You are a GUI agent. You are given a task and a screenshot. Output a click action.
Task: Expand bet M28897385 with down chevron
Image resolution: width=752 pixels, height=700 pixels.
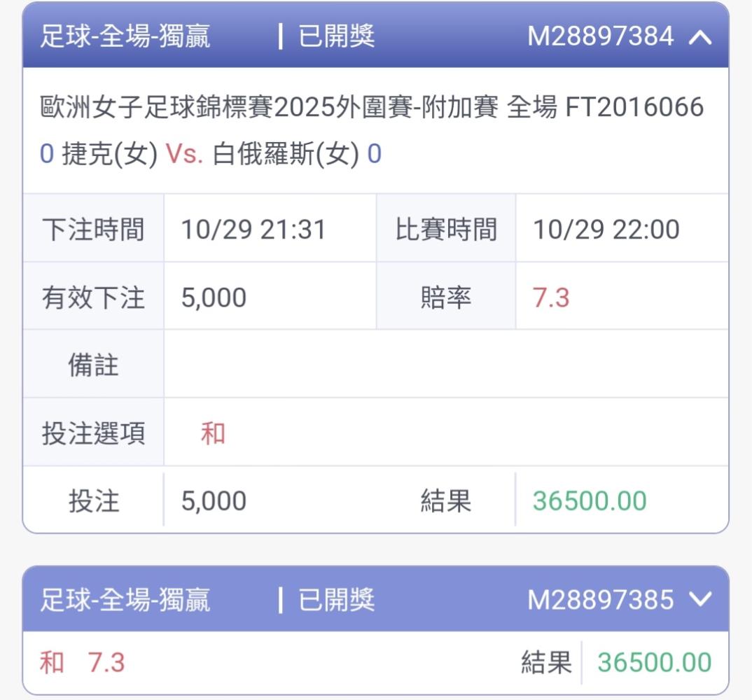(699, 599)
